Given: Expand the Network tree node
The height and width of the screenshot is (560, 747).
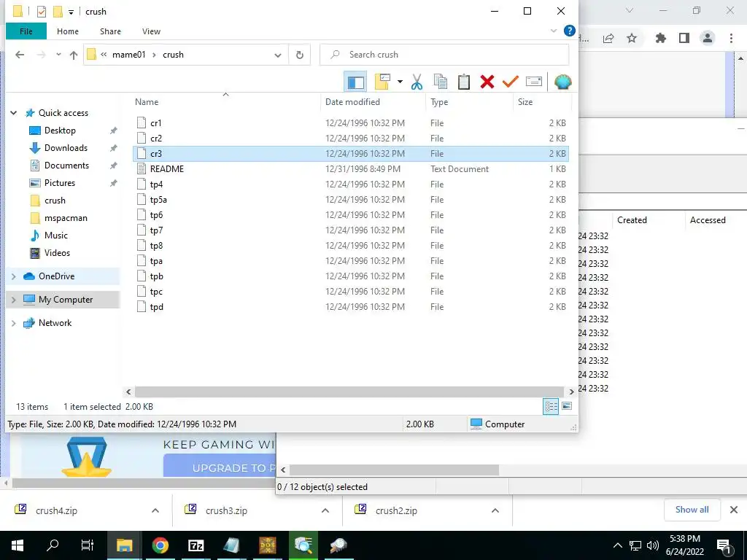Looking at the screenshot, I should [x=14, y=323].
